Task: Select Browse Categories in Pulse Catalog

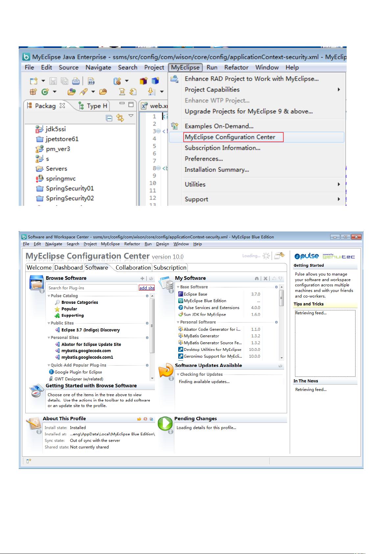Action: click(x=80, y=302)
